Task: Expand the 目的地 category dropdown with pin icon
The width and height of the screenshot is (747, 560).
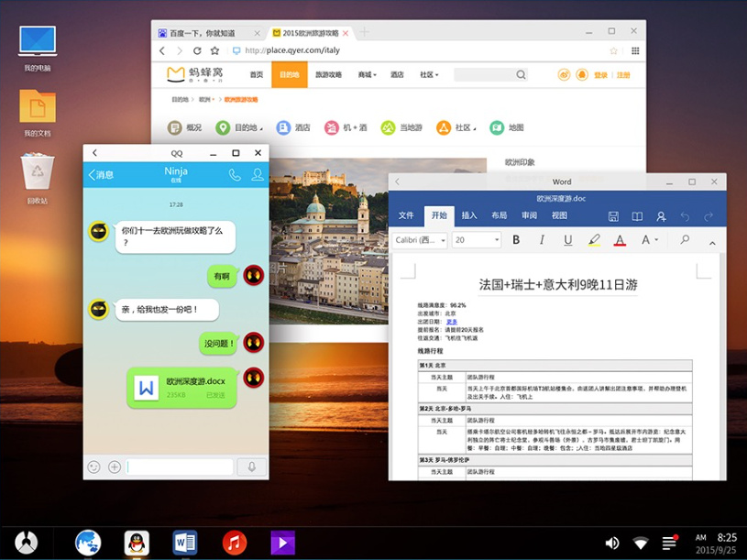Action: [x=239, y=127]
